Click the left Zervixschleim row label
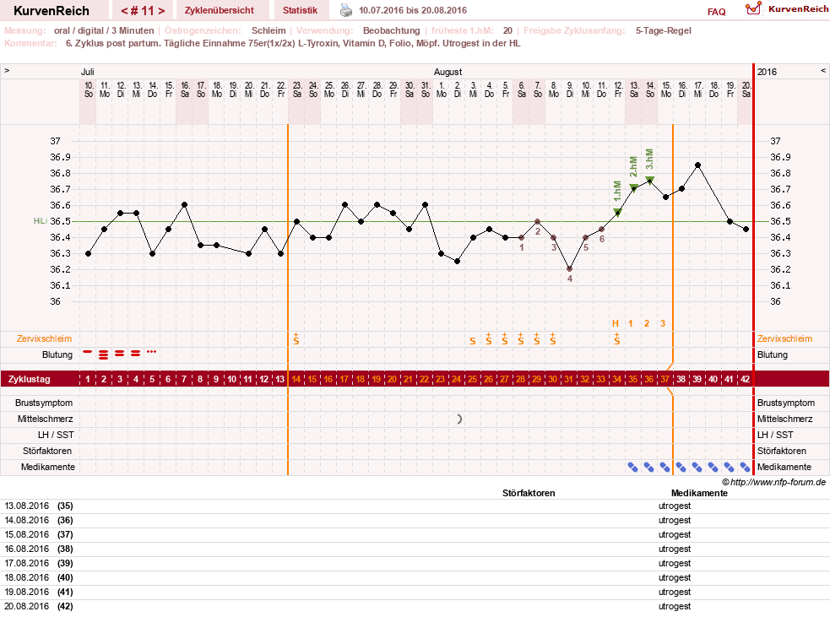Screen dimensions: 830x644 [x=44, y=338]
